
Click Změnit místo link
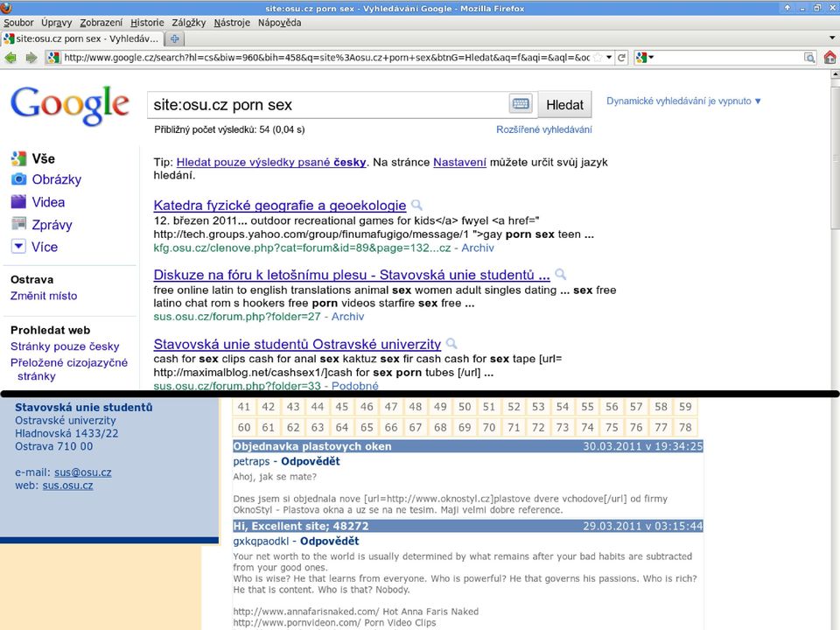click(x=44, y=296)
